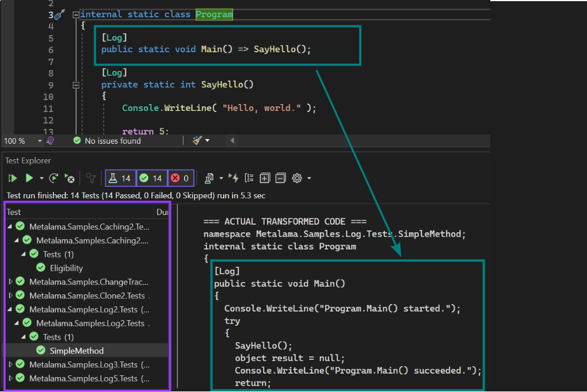Viewport: 587px width, 392px height.
Task: Expand the Metalama.Samples.Log5.Tests node
Action: point(10,378)
